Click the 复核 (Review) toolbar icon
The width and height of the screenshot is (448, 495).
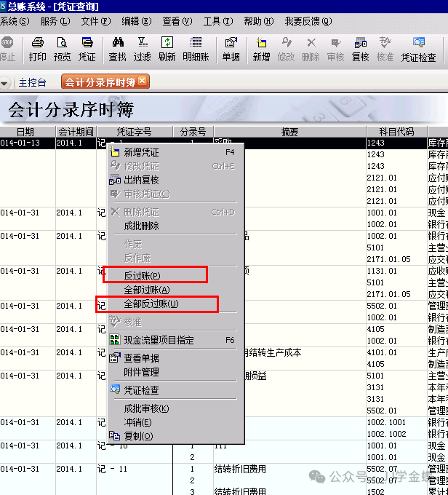coord(360,49)
